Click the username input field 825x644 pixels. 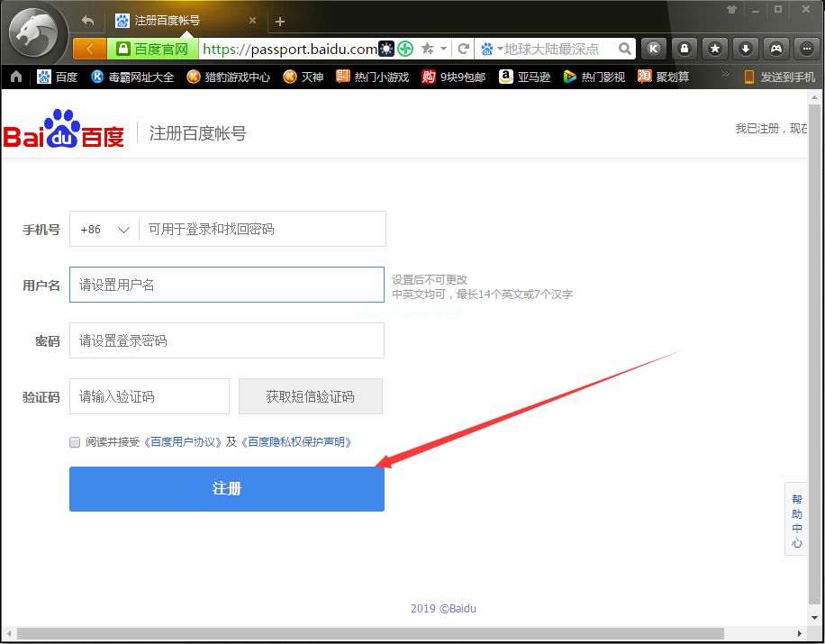tap(225, 284)
